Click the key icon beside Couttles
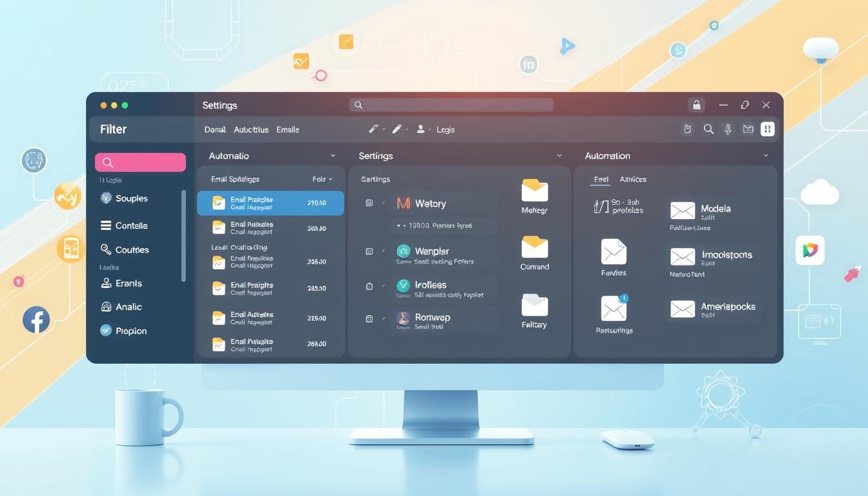This screenshot has width=868, height=496. 106,249
